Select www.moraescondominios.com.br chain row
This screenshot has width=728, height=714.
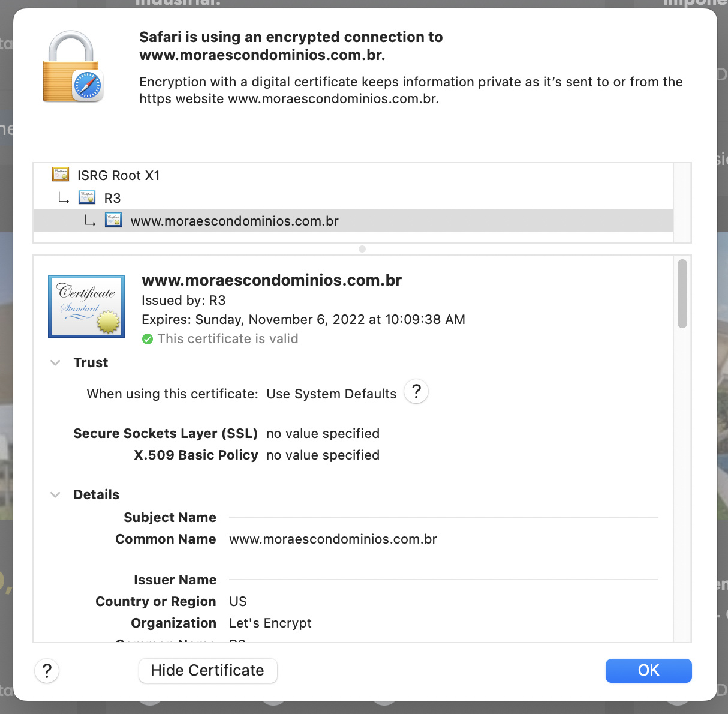pyautogui.click(x=353, y=221)
